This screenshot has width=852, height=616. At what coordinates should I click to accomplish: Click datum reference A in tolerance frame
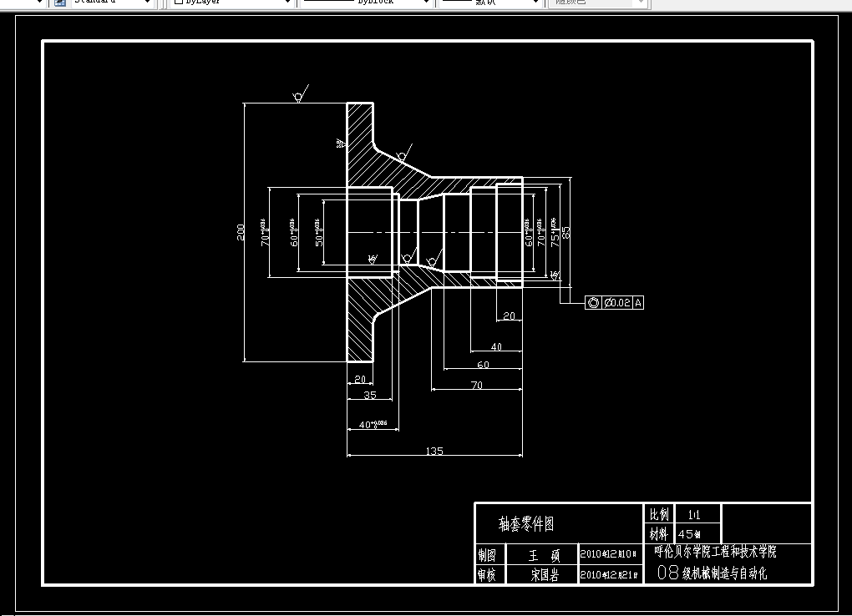(638, 302)
